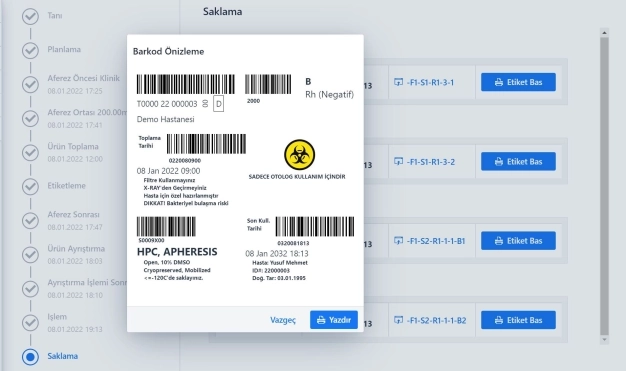626x371 pixels.
Task: Click the Yazdır print button
Action: point(334,320)
